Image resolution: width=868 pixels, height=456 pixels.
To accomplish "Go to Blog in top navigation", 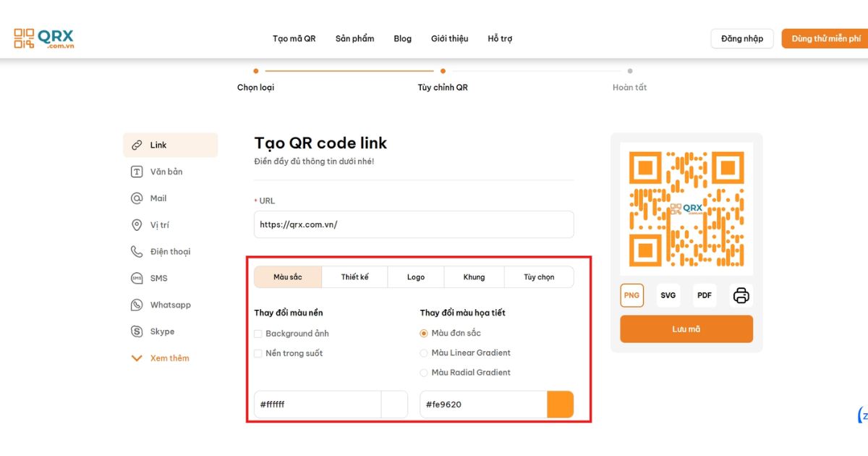I will coord(403,38).
